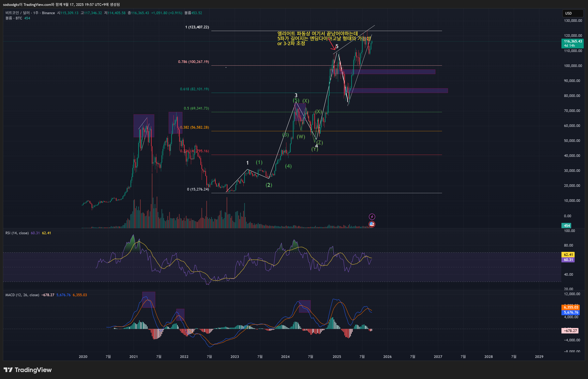Click the green wave label (1)
This screenshot has width=588, height=379.
(x=259, y=162)
